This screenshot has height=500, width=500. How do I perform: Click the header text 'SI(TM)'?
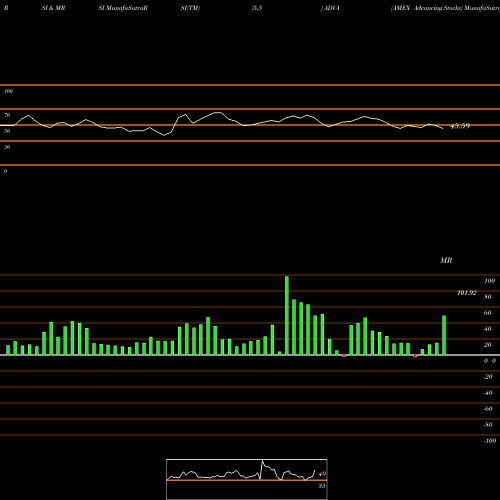tap(190, 8)
